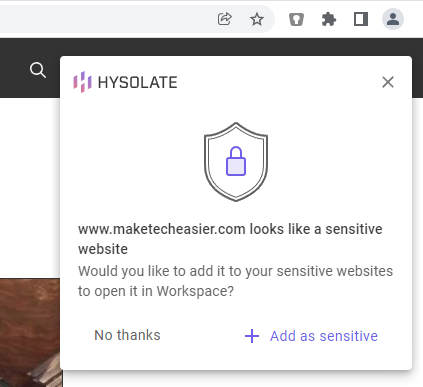Open the Extensions puzzle piece menu
Viewport: 423px width, 387px height.
click(x=329, y=19)
